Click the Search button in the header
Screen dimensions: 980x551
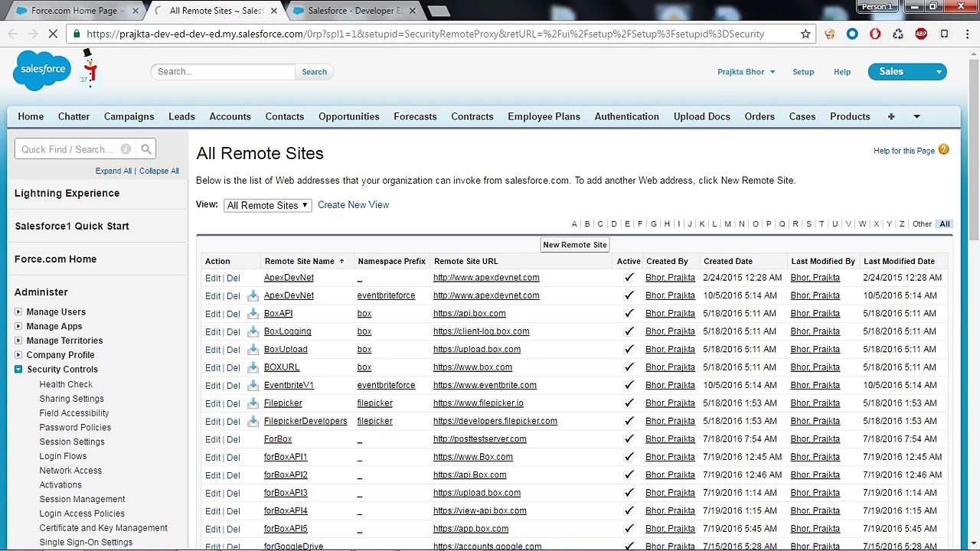(x=314, y=72)
